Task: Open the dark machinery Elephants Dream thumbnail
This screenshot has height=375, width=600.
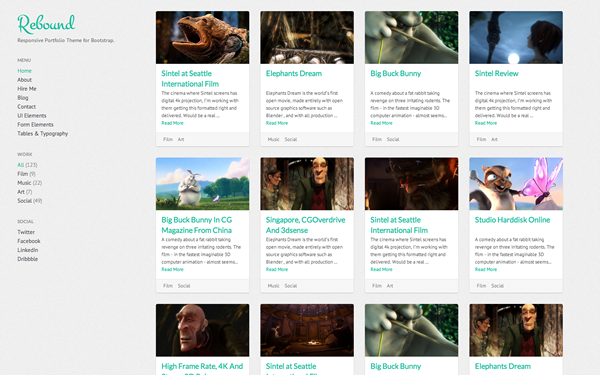Action: [x=307, y=38]
